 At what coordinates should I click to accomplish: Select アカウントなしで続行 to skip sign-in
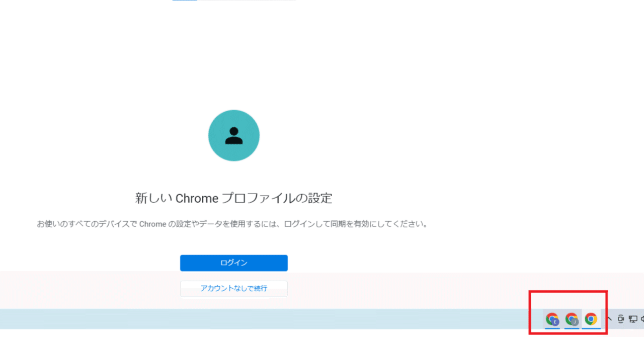[x=233, y=289]
